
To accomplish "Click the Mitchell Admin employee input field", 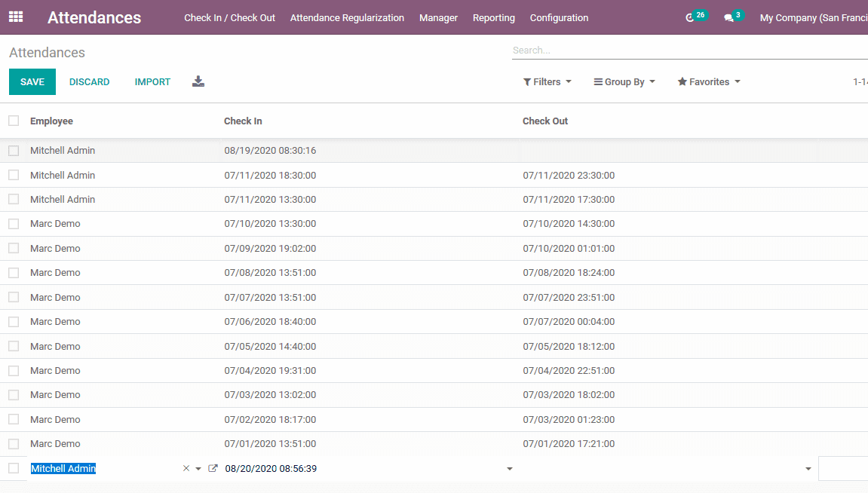I will pyautogui.click(x=105, y=469).
